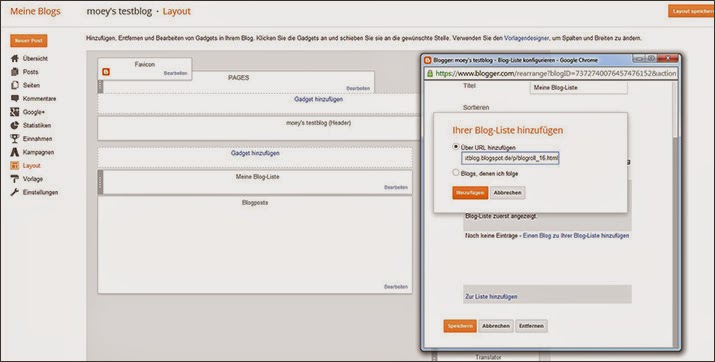This screenshot has width=715, height=362.
Task: Open the Meine Blogs link
Action: coord(35,11)
